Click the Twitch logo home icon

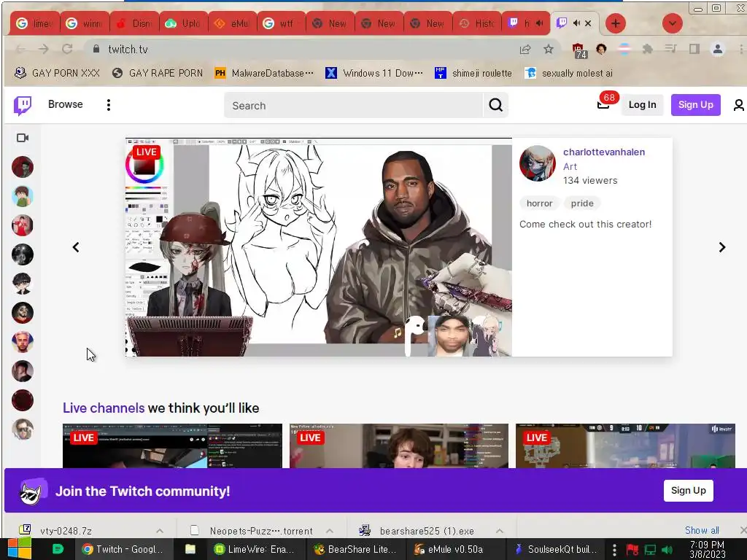(x=23, y=105)
